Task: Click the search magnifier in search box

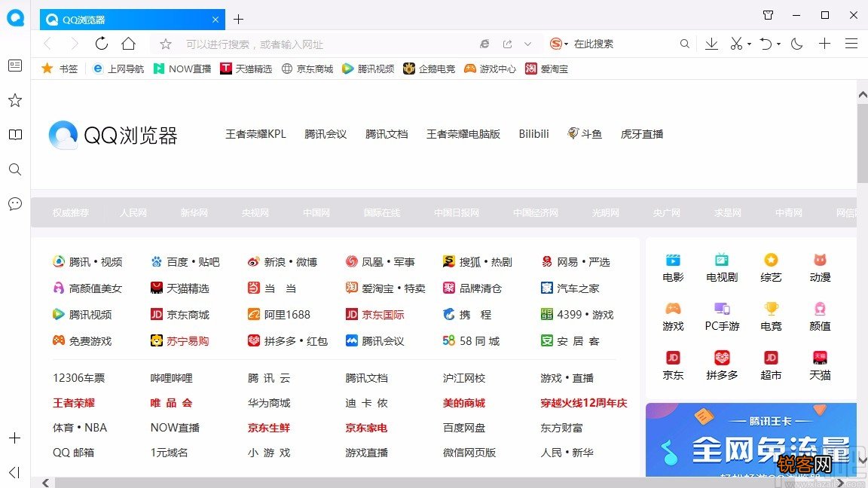Action: click(685, 44)
